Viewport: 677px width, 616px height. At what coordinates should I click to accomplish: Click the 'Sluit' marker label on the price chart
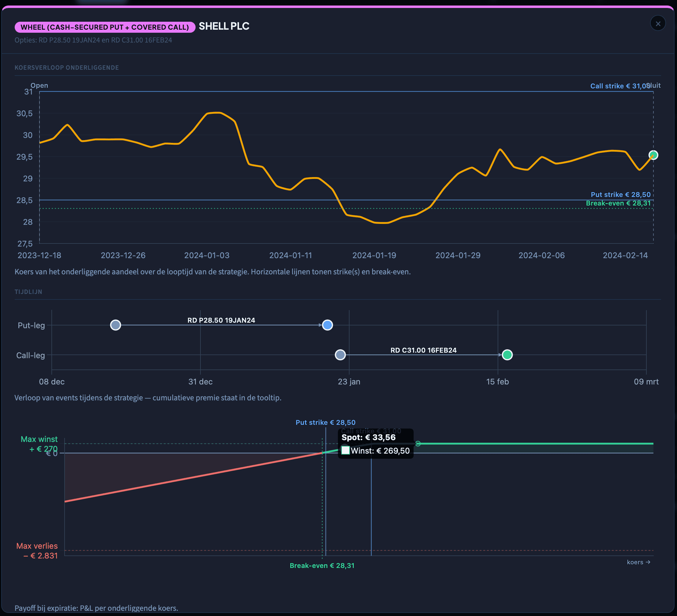click(654, 85)
